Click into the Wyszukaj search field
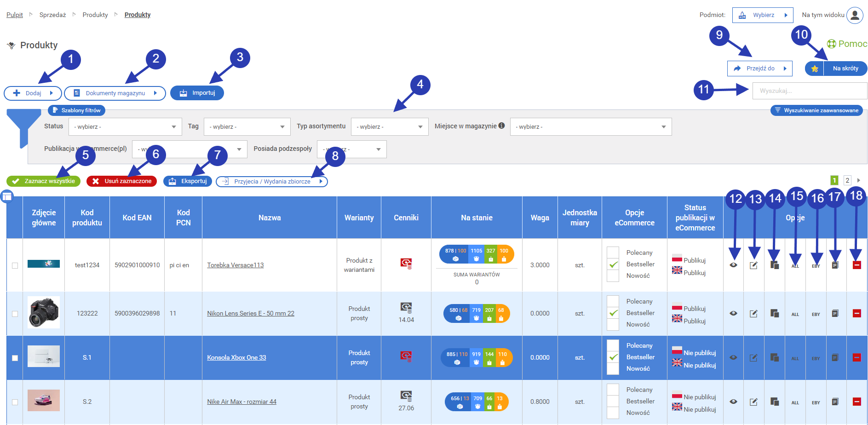This screenshot has width=868, height=425. click(809, 91)
